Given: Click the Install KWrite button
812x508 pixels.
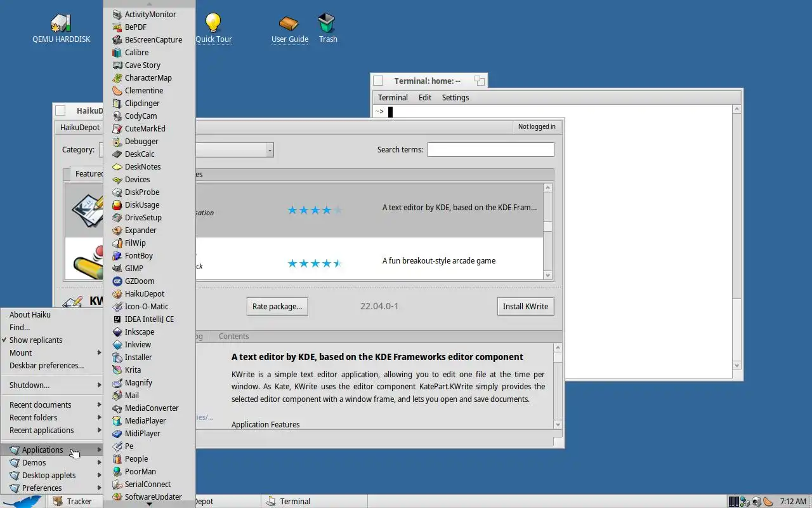Looking at the screenshot, I should click(x=525, y=306).
